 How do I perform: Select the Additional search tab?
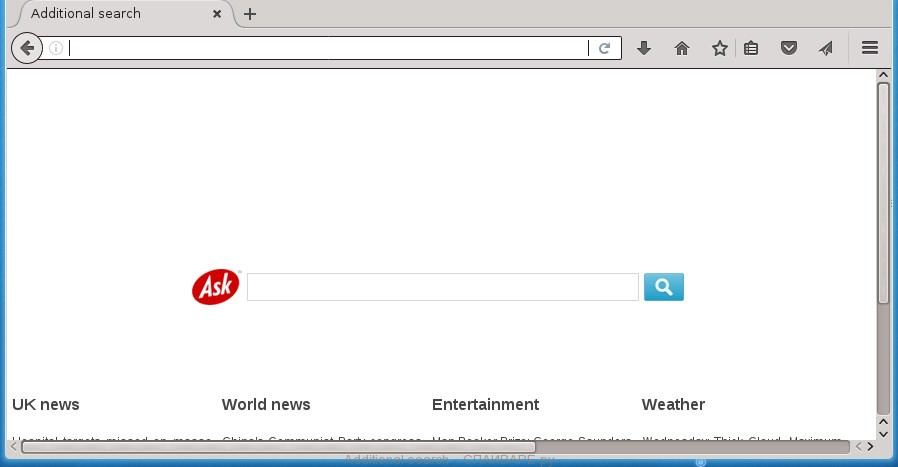(123, 14)
